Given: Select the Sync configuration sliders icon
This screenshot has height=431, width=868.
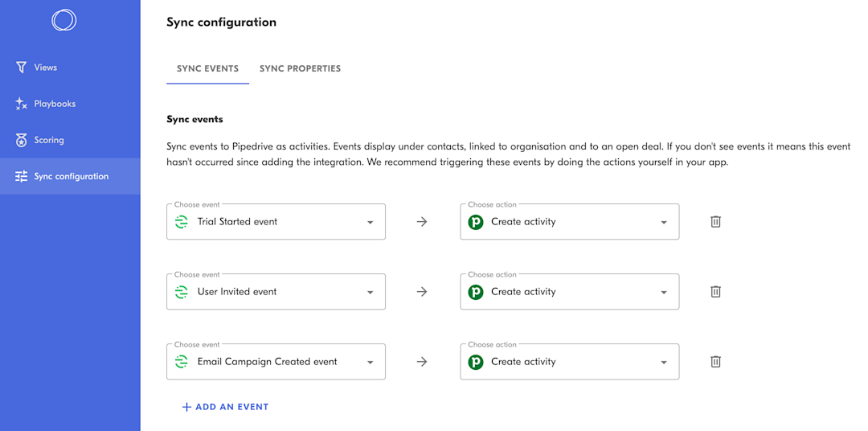Looking at the screenshot, I should point(22,176).
